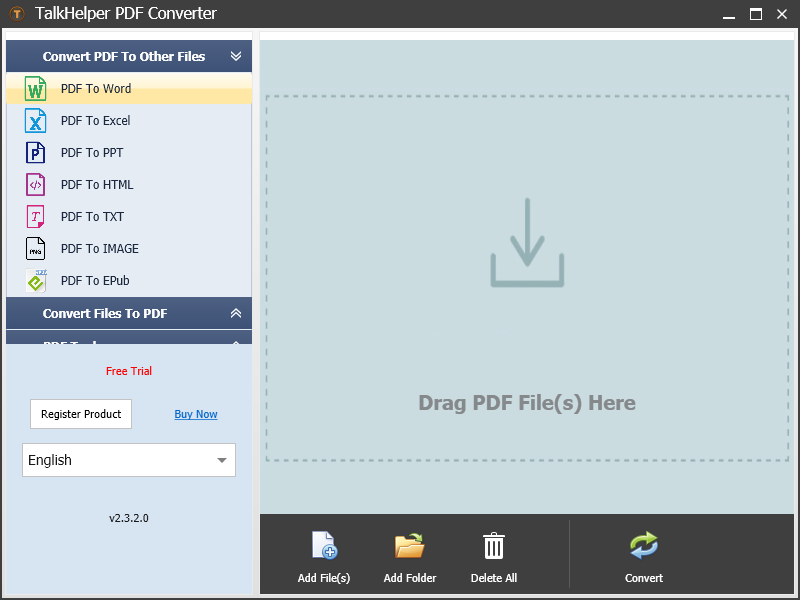Click the green Convert arrows icon
Viewport: 800px width, 600px height.
click(x=643, y=545)
